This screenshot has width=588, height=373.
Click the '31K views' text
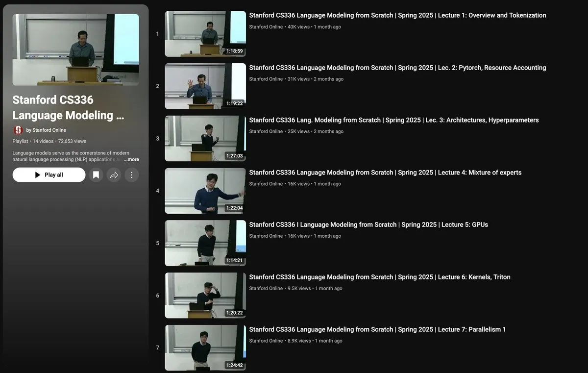pos(298,79)
